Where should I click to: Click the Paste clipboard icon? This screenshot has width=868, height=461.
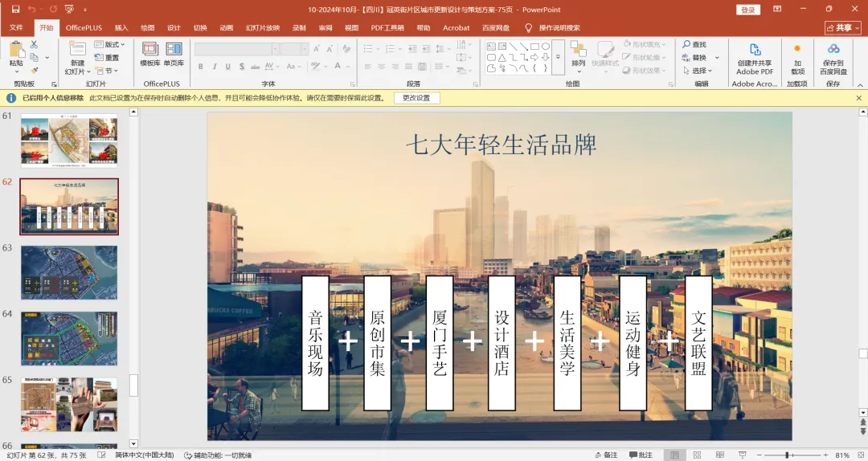click(x=17, y=50)
